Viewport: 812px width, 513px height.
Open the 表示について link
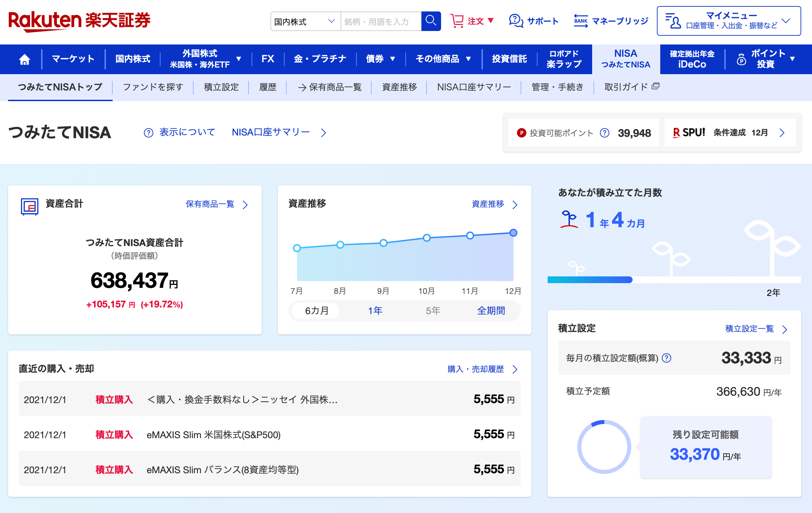pyautogui.click(x=187, y=132)
